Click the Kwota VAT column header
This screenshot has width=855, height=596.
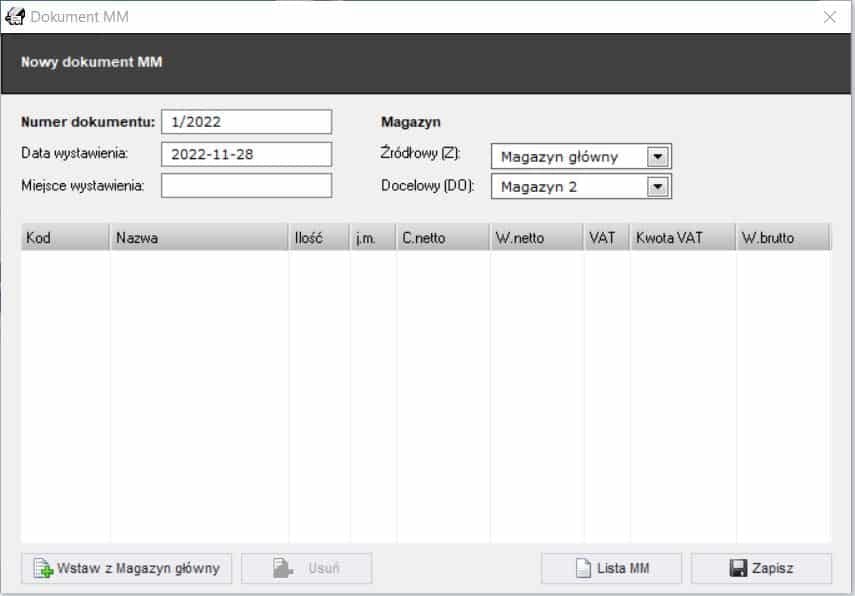click(682, 238)
